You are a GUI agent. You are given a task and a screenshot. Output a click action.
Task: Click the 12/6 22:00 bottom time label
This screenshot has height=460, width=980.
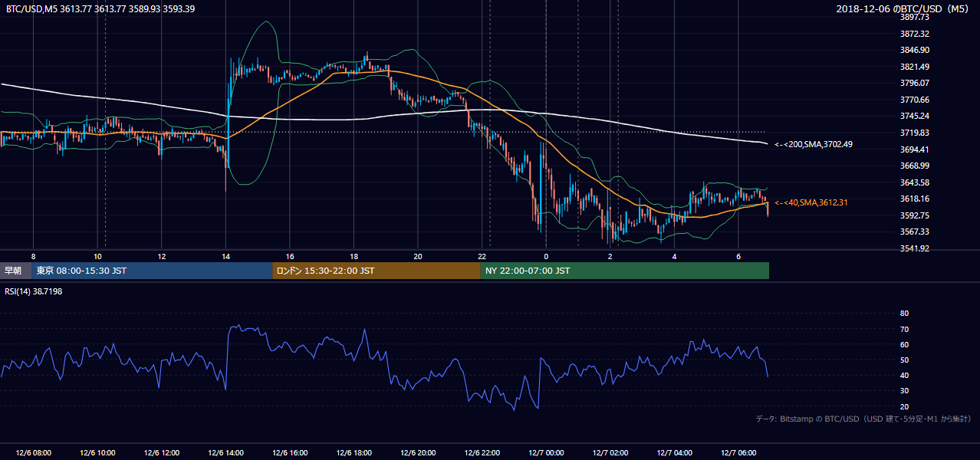click(x=482, y=452)
